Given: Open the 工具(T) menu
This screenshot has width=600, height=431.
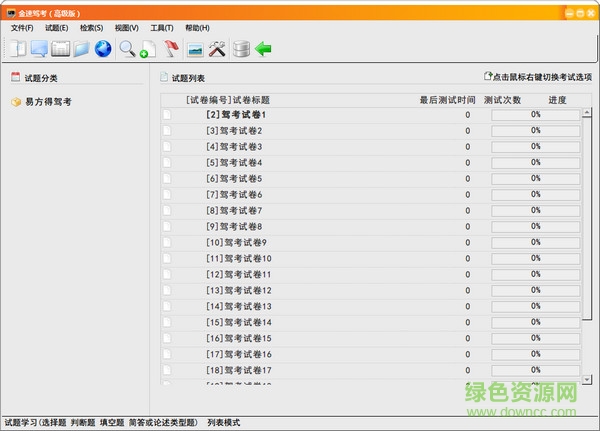Looking at the screenshot, I should click(162, 28).
